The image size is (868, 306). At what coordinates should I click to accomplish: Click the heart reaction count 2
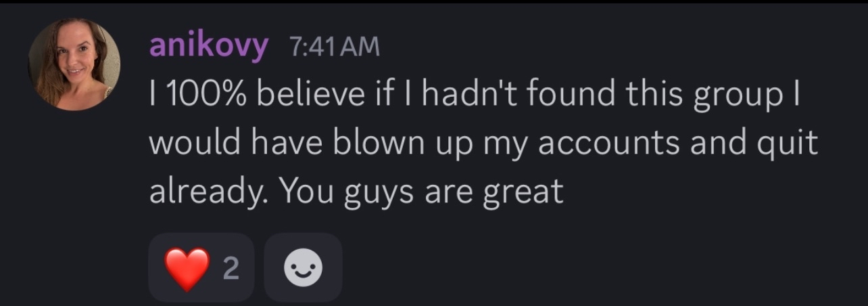tap(231, 269)
